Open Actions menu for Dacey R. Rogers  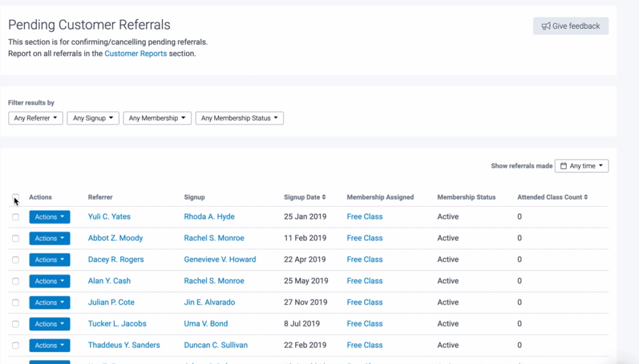[49, 260]
